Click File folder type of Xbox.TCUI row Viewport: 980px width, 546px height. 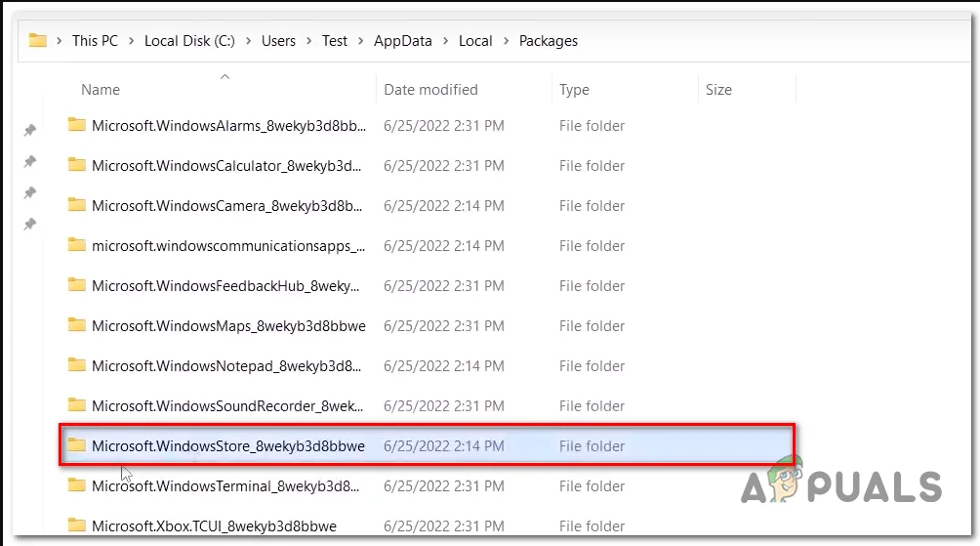tap(592, 526)
